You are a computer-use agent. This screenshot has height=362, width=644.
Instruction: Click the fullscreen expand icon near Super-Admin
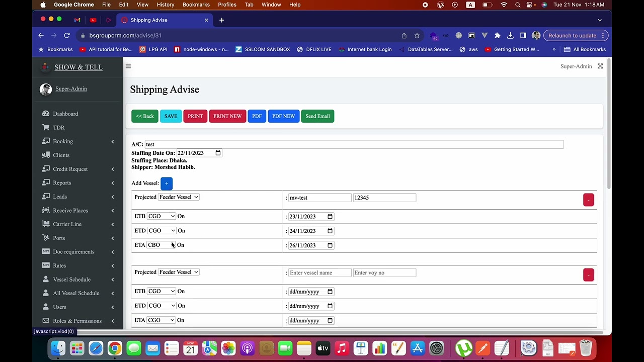(x=600, y=66)
